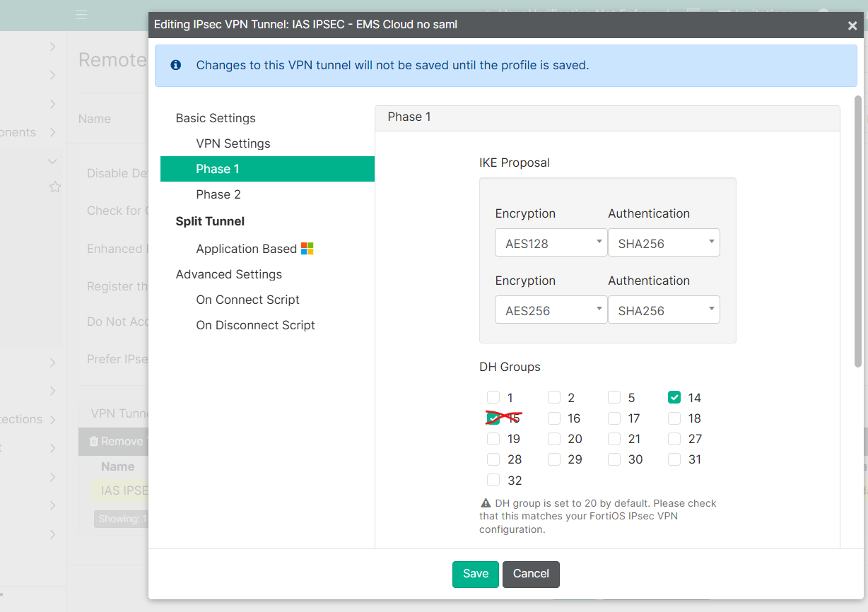This screenshot has height=612, width=868.
Task: Expand the chevron next to 'tections' in sidebar
Action: point(52,419)
